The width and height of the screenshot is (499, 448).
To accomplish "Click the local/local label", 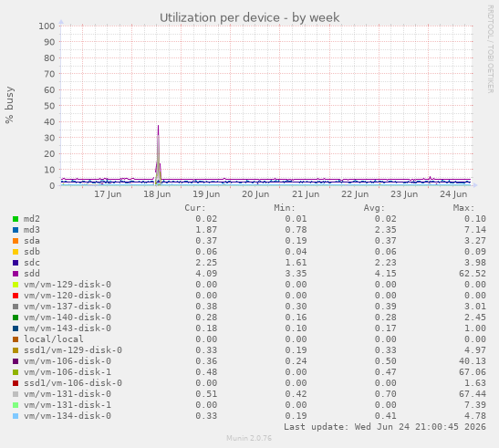I will pyautogui.click(x=54, y=339).
